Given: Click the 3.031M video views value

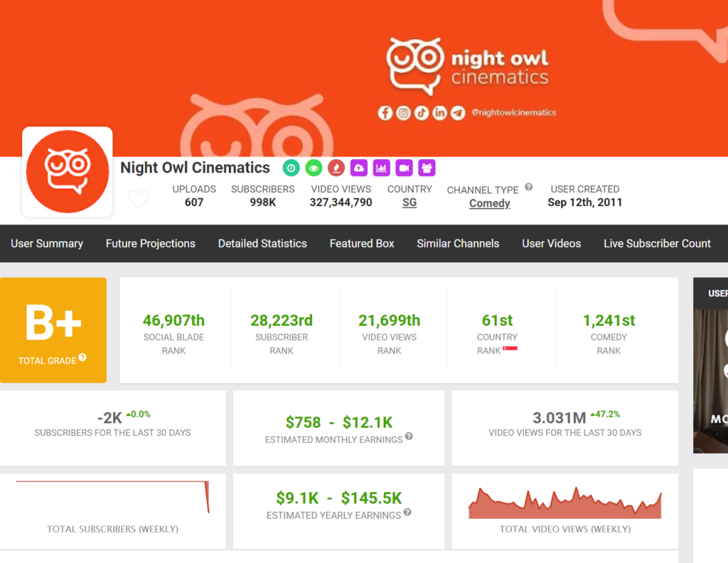Looking at the screenshot, I should 559,418.
